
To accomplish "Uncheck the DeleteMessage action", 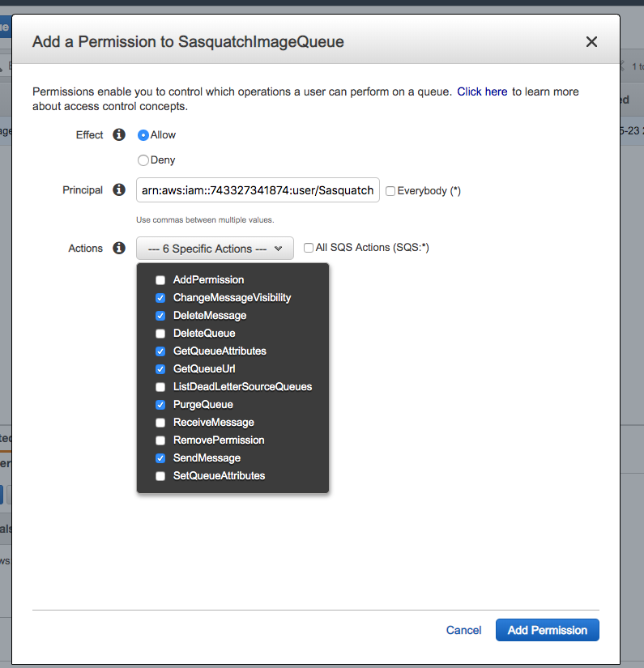I will pos(160,316).
